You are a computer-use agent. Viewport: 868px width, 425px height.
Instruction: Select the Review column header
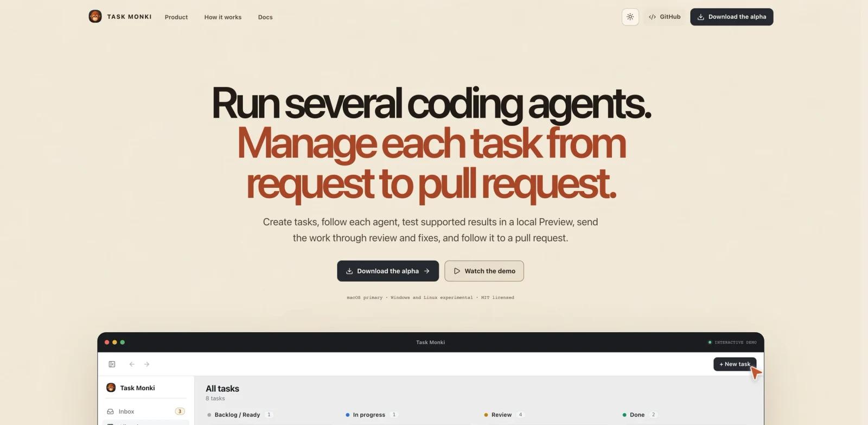tap(501, 415)
